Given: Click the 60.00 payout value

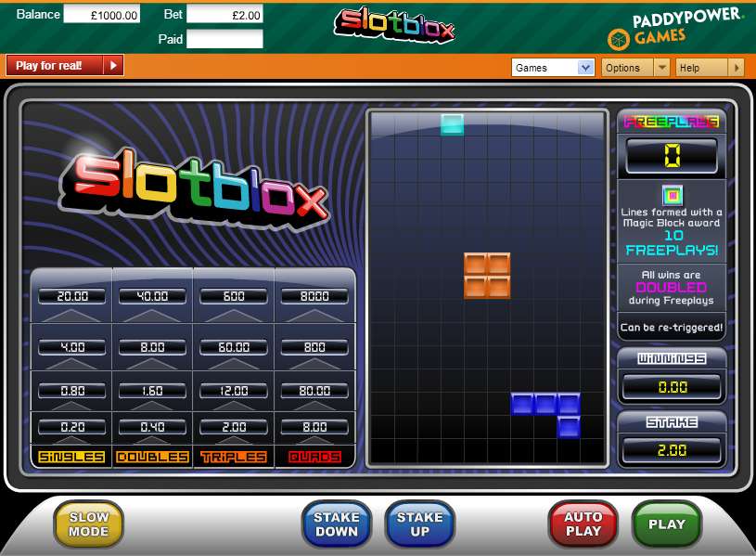Looking at the screenshot, I should tap(234, 347).
